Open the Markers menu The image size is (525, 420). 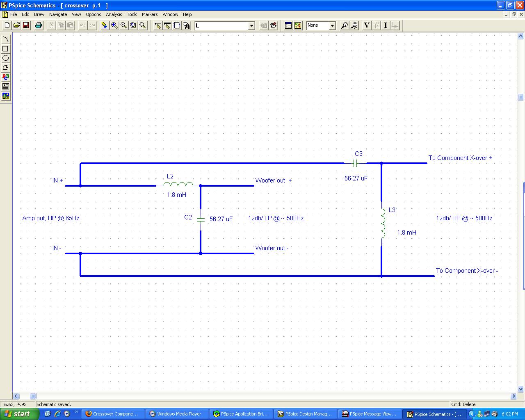(x=150, y=14)
